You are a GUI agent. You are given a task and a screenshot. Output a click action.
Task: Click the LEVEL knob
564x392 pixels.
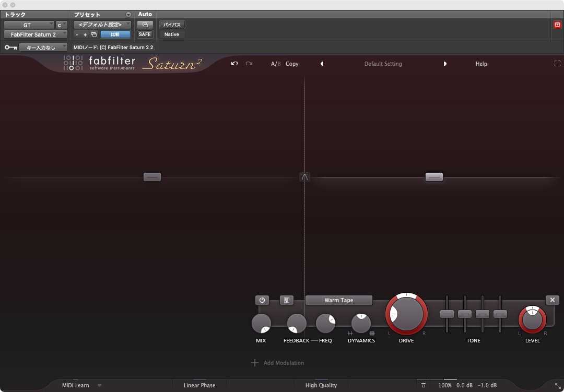[x=532, y=320]
